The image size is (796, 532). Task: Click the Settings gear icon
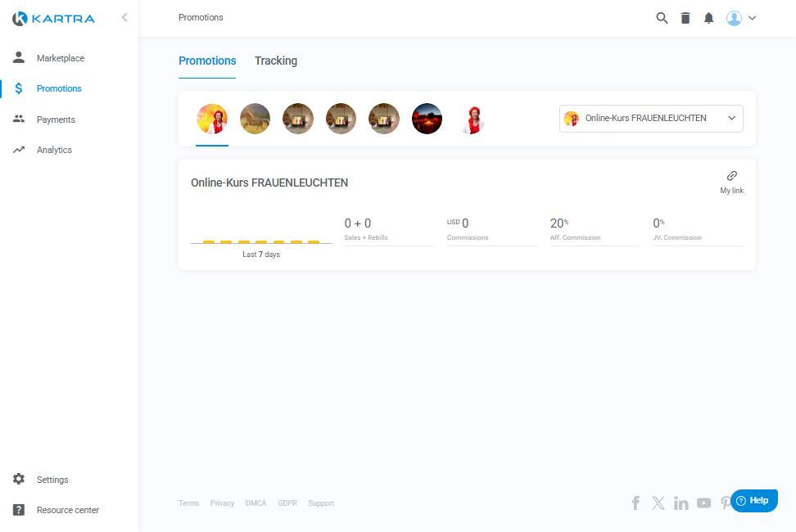pos(19,479)
